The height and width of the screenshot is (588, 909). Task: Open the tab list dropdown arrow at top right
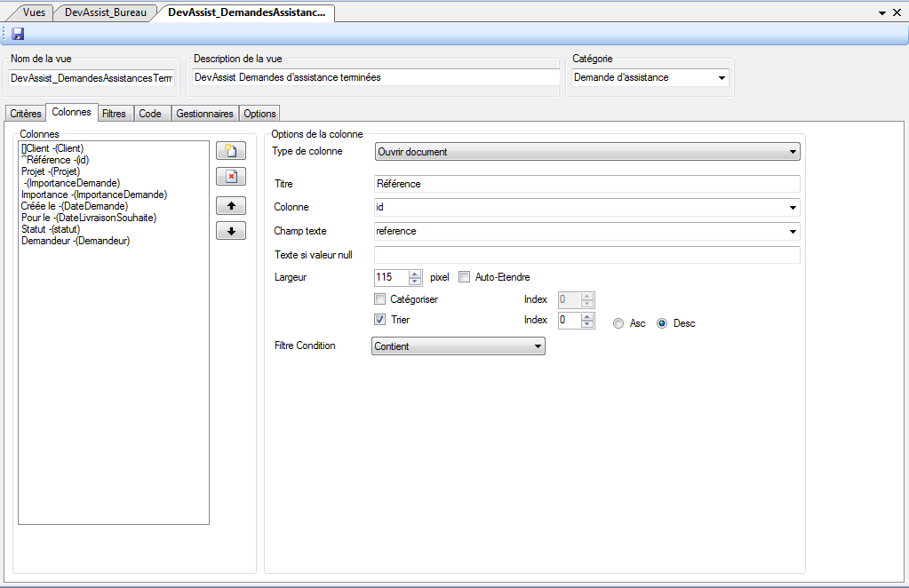pos(882,13)
